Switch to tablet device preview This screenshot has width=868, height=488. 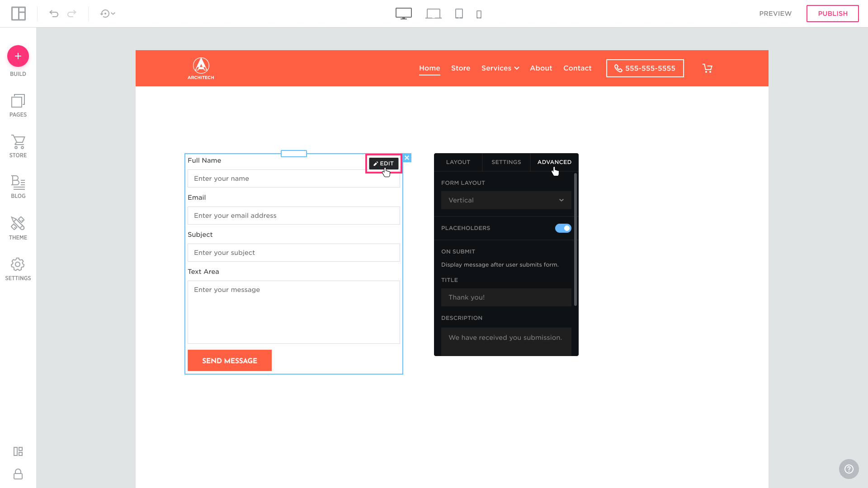click(459, 14)
